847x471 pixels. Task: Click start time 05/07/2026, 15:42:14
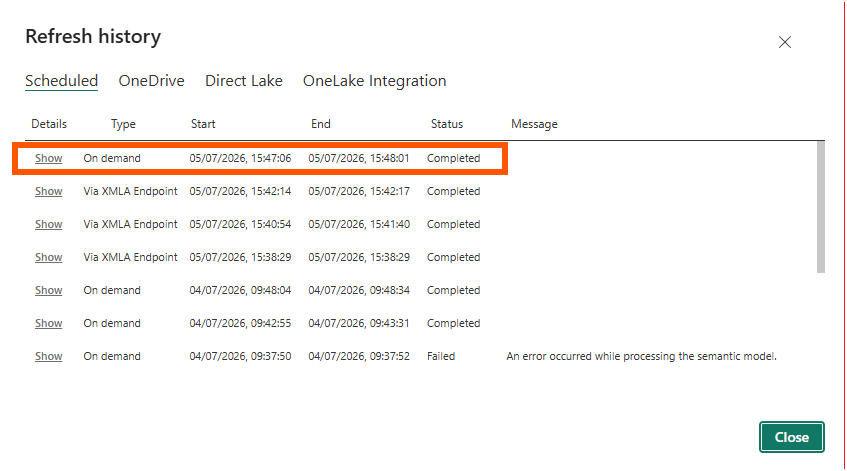click(x=240, y=191)
